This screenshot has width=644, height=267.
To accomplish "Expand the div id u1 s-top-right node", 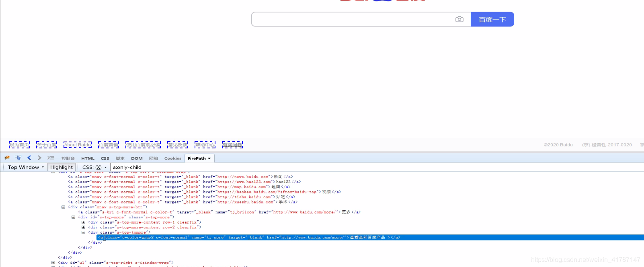I will (x=53, y=263).
